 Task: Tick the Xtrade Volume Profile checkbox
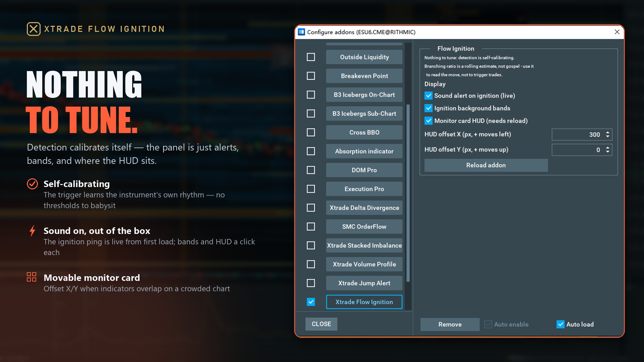(311, 264)
